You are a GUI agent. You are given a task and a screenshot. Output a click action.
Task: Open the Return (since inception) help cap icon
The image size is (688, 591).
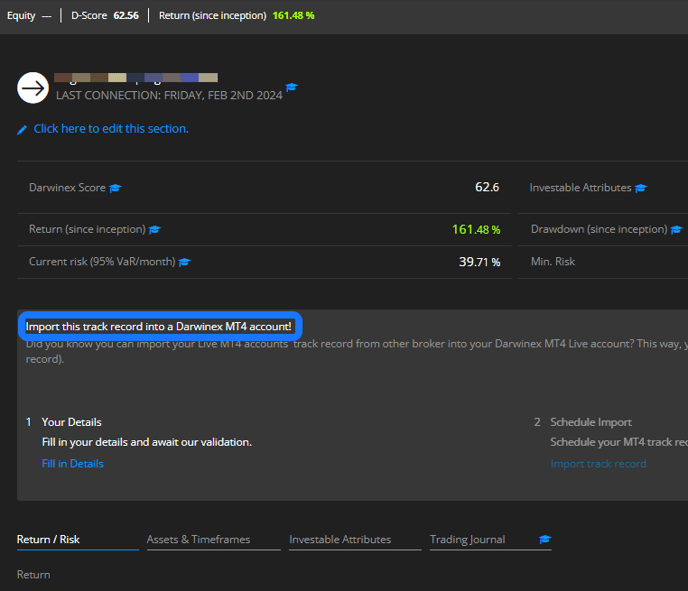tap(154, 229)
